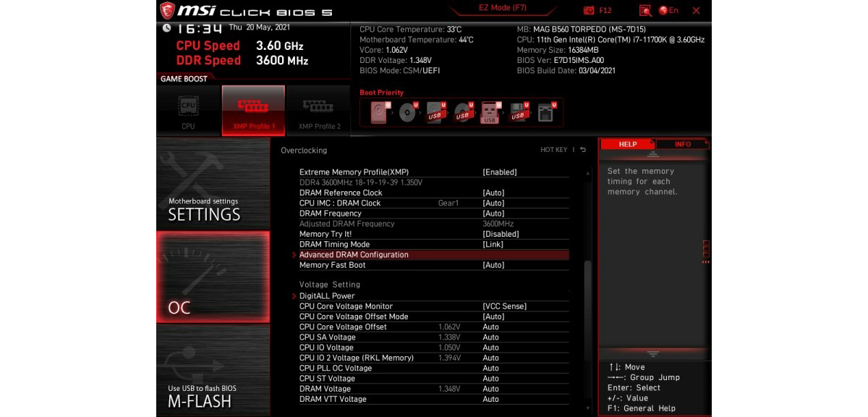Change Memory Try It! [Disabled] value

pos(501,235)
